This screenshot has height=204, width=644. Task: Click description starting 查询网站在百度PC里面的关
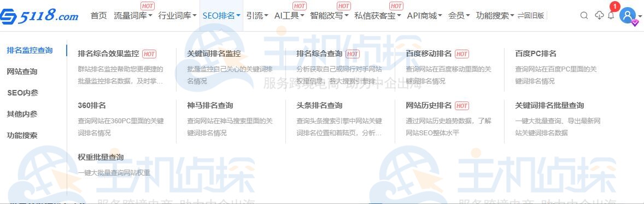click(555, 75)
